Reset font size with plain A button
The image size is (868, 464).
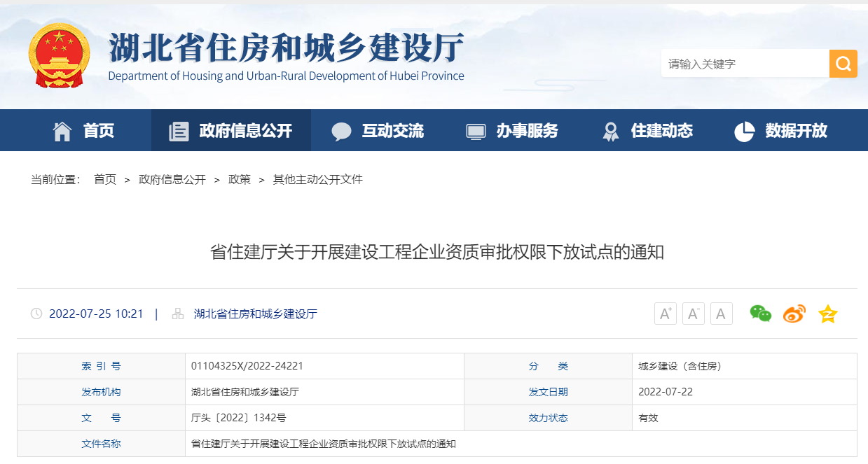[722, 314]
